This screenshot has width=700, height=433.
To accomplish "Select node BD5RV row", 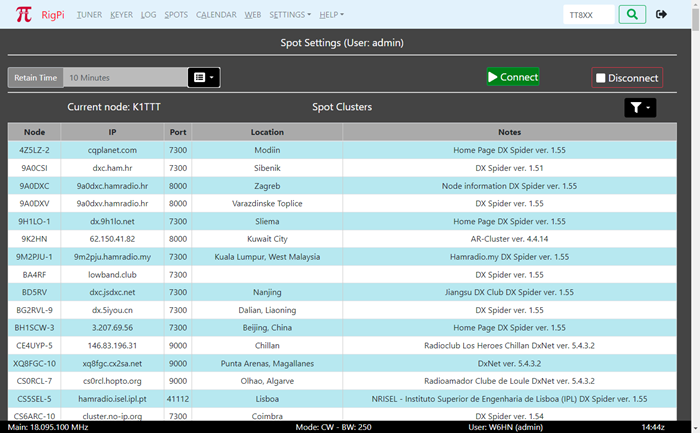I will click(x=342, y=292).
